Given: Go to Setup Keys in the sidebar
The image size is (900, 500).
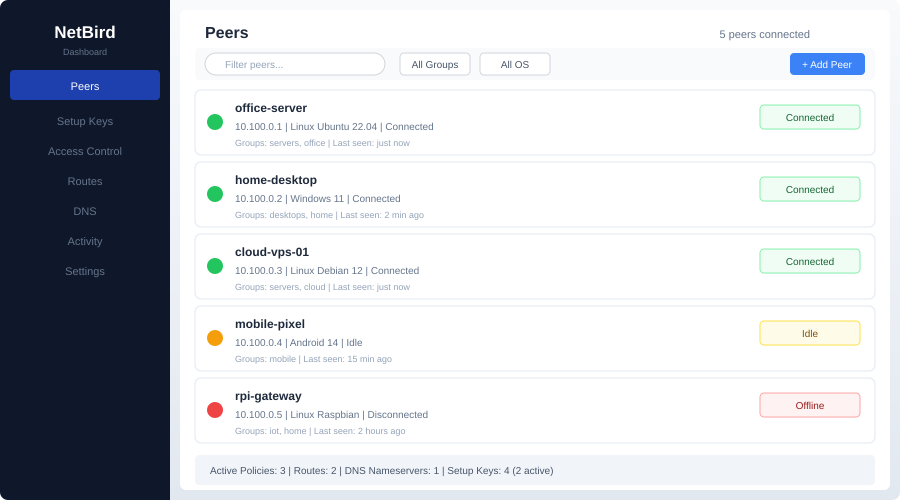Looking at the screenshot, I should coord(85,121).
